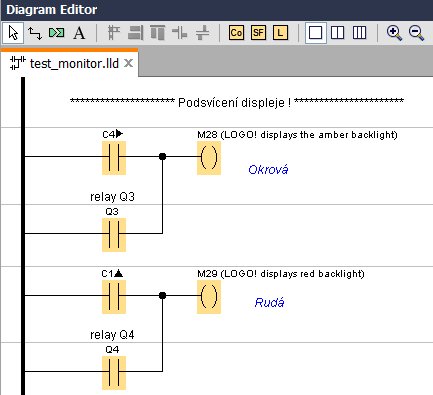
Task: Split editor into two windows
Action: click(x=337, y=33)
